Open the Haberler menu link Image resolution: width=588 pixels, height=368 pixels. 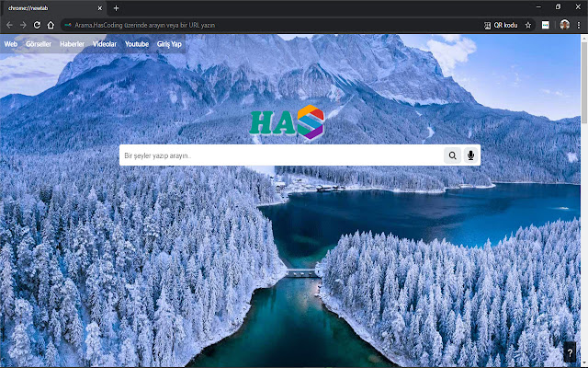click(x=72, y=44)
